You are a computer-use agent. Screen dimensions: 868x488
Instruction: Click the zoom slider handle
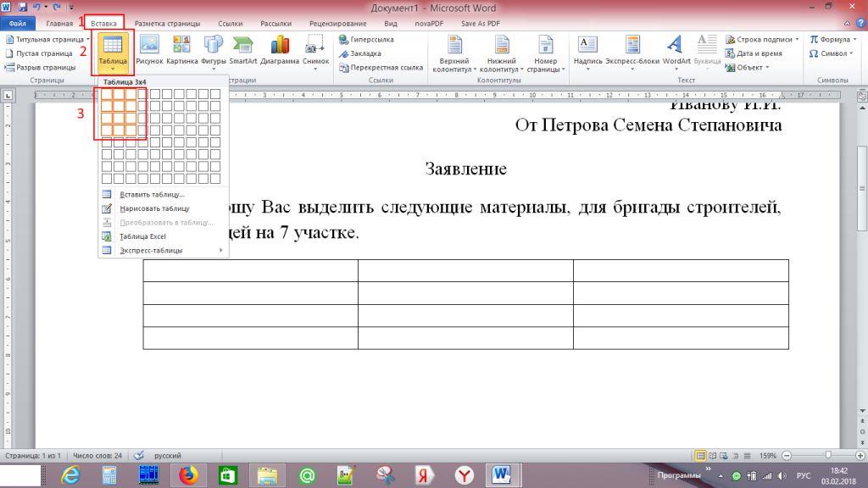[x=828, y=455]
